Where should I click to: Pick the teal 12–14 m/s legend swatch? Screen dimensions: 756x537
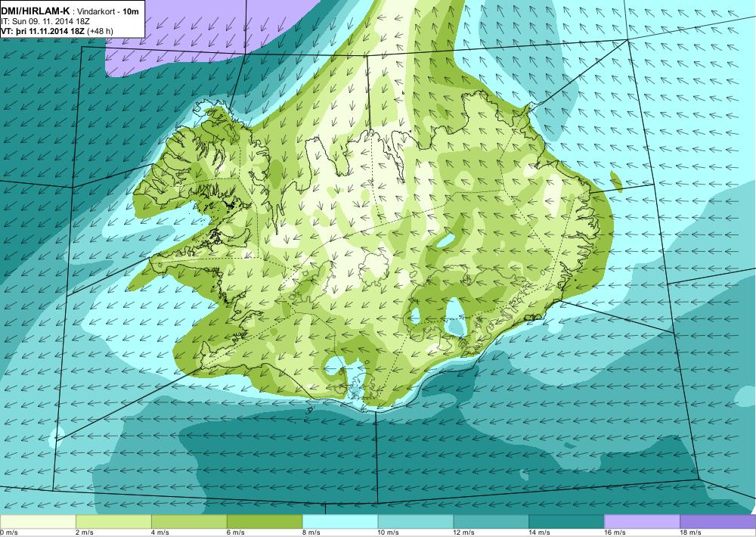491,522
